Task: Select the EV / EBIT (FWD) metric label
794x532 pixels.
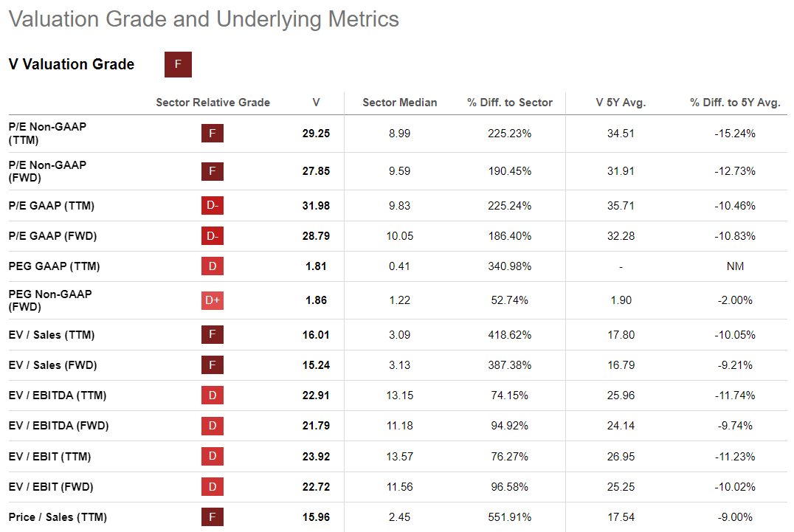Action: tap(51, 487)
